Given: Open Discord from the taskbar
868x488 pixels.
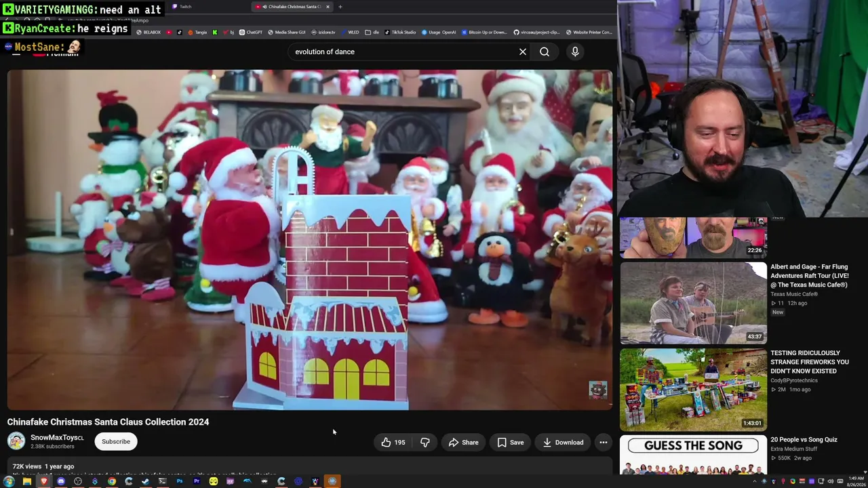Looking at the screenshot, I should tap(60, 481).
